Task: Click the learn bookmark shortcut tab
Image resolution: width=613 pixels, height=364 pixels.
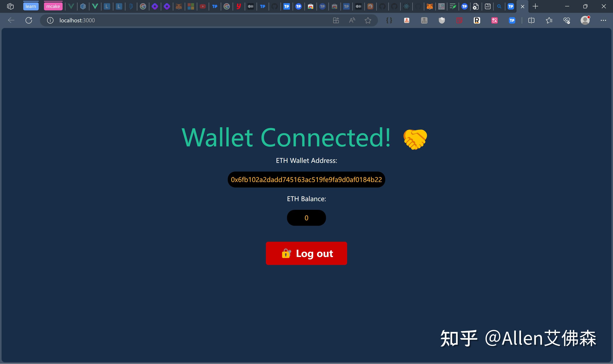Action: [30, 6]
